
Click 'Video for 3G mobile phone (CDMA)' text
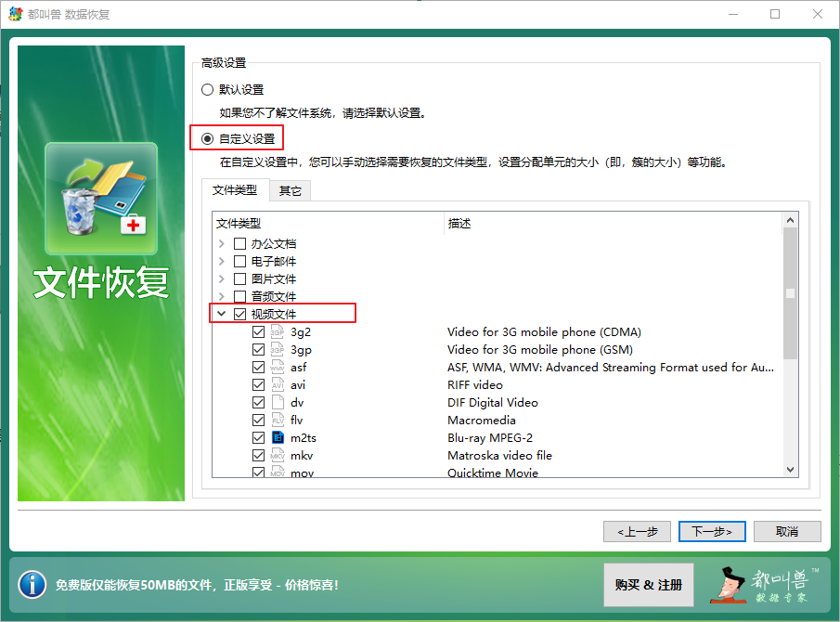544,331
